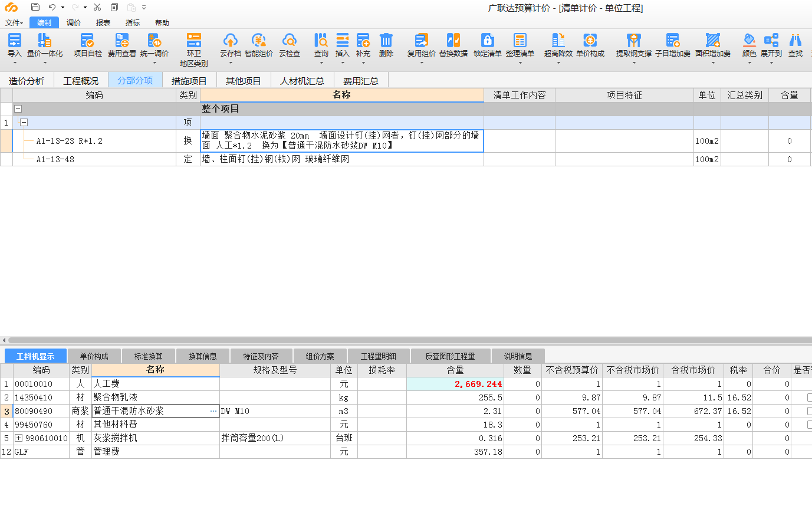Click the 量价一体化 toolbar icon
This screenshot has width=812, height=506.
tap(44, 41)
